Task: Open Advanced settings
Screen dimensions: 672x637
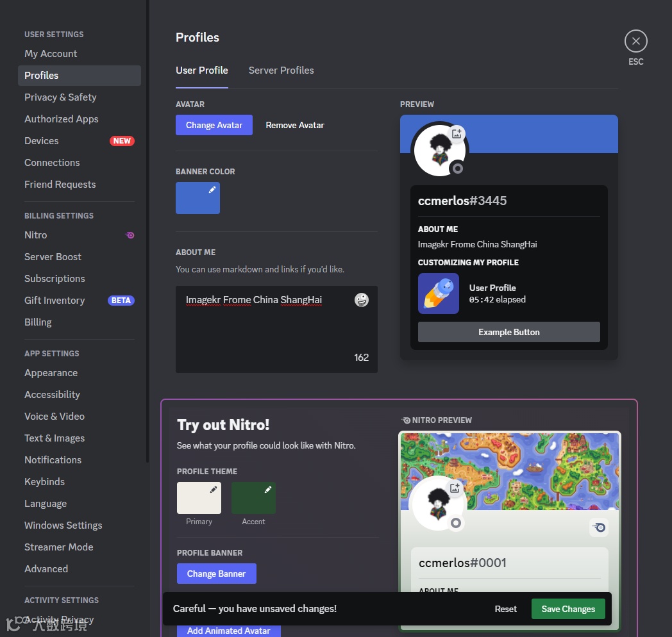Action: point(80,569)
